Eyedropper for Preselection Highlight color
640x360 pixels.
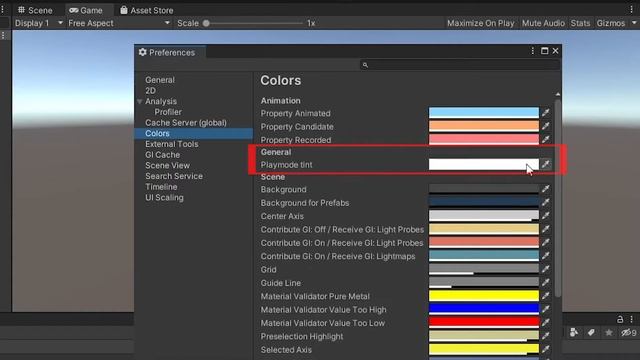tap(546, 336)
